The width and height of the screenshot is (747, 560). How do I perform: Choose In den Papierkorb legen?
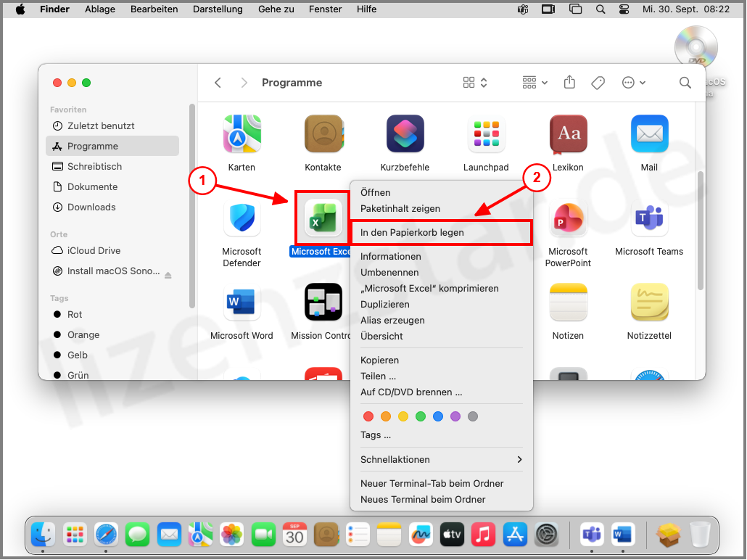coord(442,233)
